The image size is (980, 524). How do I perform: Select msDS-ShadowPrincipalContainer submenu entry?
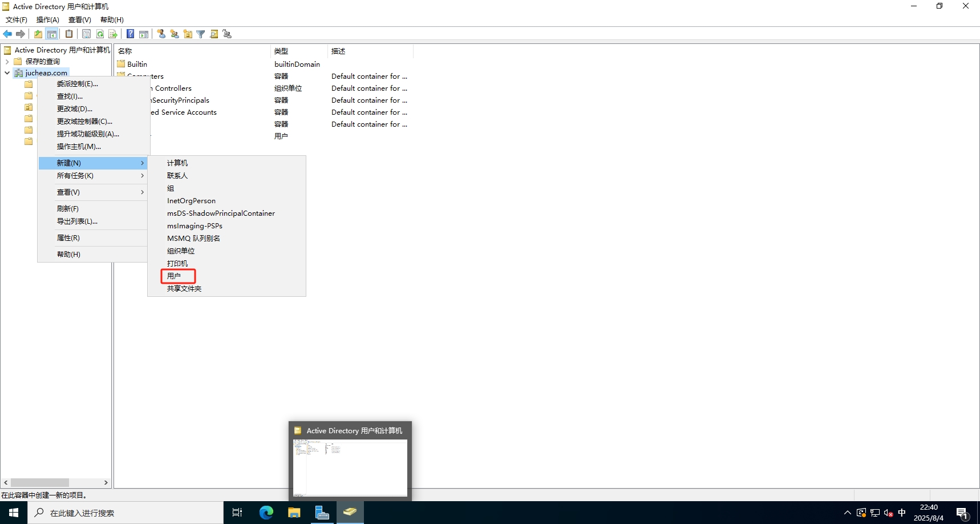coord(226,213)
